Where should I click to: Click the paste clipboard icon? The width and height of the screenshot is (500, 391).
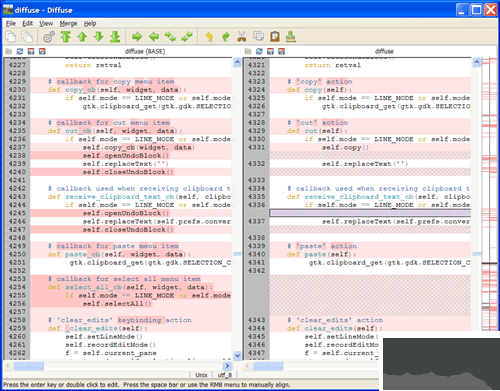tap(275, 37)
